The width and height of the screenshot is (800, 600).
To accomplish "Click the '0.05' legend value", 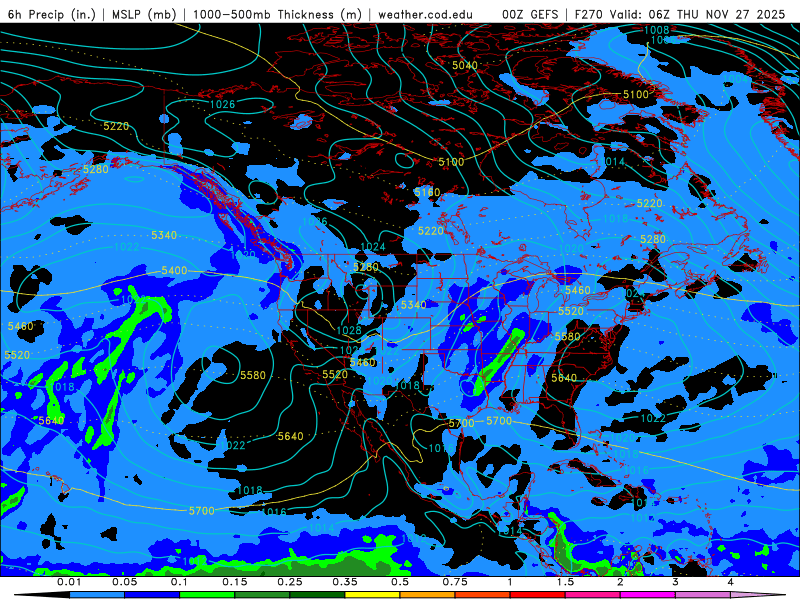I will pyautogui.click(x=124, y=582).
